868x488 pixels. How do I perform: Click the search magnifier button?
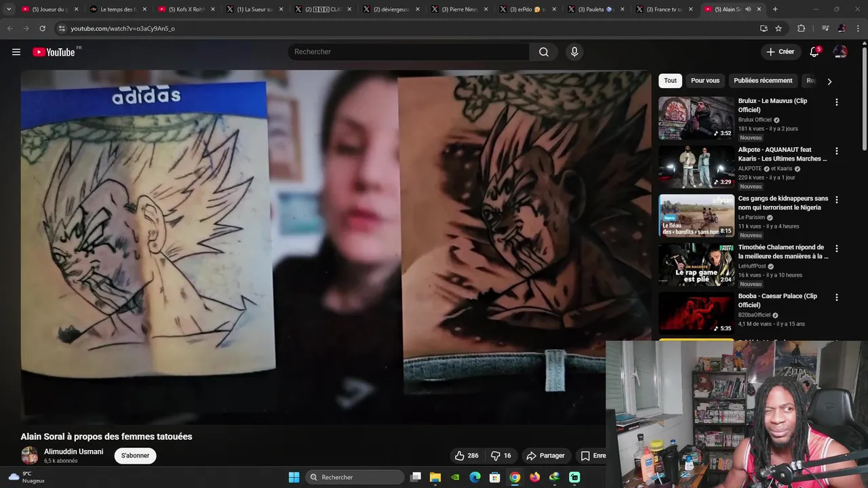544,52
